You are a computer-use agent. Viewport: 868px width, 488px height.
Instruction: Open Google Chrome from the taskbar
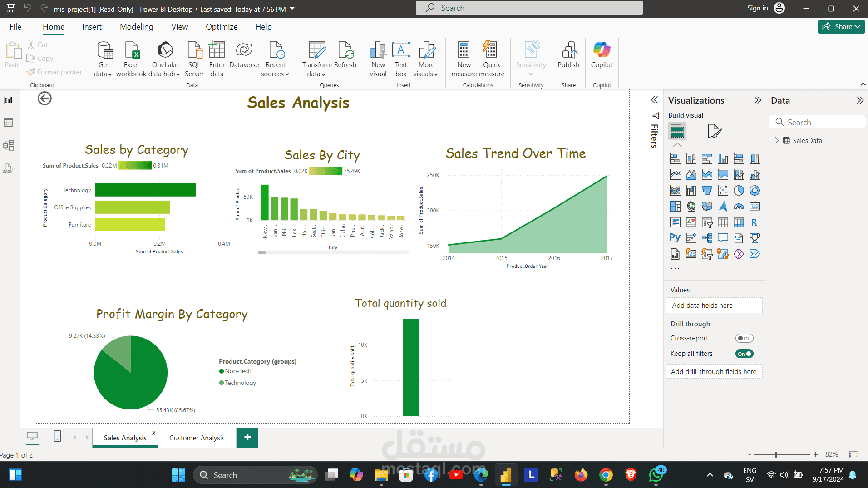point(606,475)
